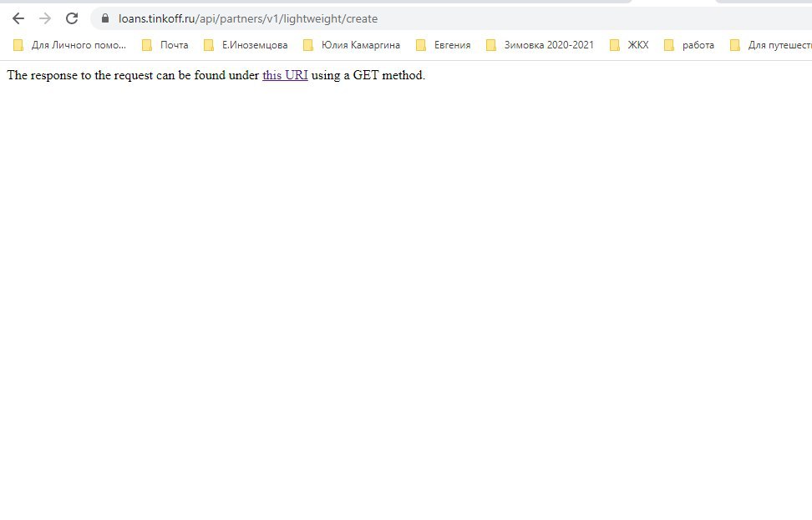The image size is (812, 520).
Task: Open the 'работа' bookmark folder
Action: tap(688, 45)
